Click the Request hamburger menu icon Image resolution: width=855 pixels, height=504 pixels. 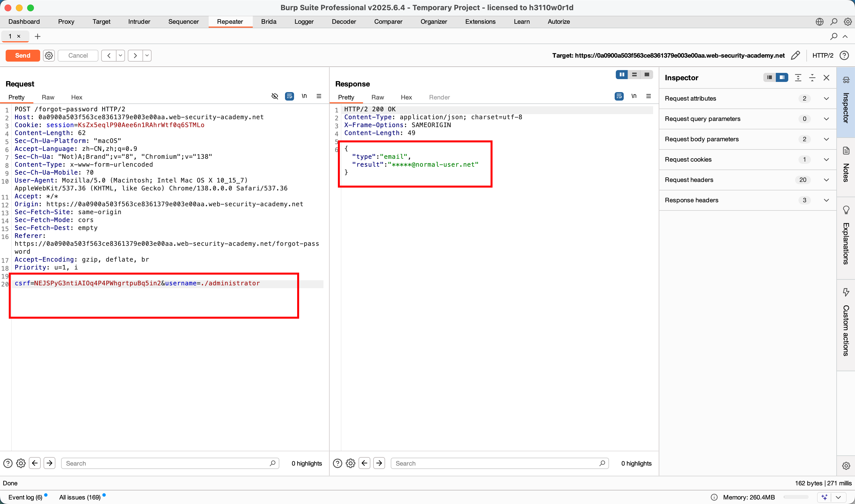[319, 96]
